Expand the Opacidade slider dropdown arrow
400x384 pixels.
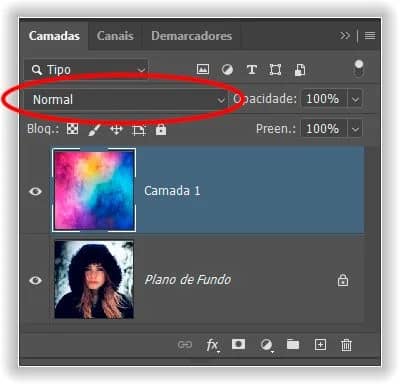pos(355,99)
